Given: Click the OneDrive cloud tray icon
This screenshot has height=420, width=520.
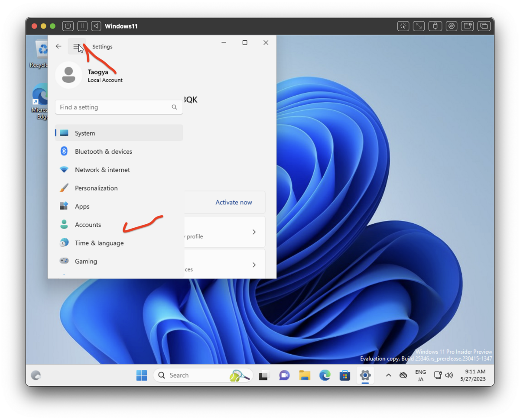Looking at the screenshot, I should tap(403, 375).
